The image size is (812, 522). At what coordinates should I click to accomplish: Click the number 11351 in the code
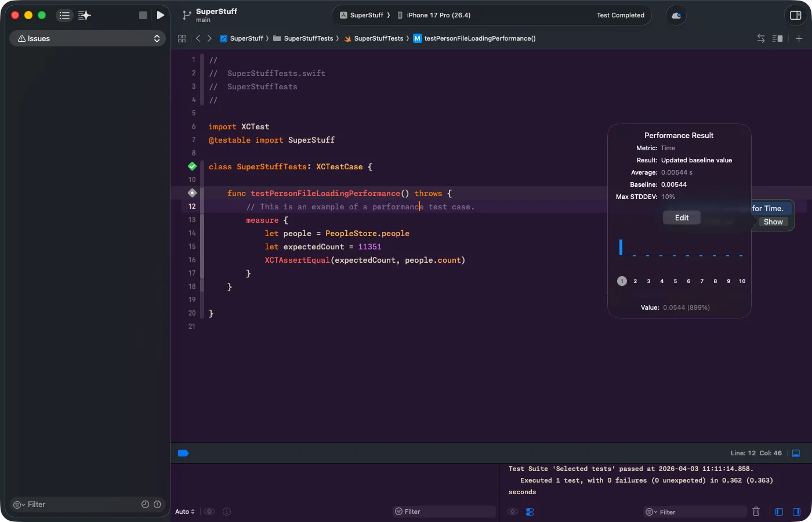click(x=369, y=246)
